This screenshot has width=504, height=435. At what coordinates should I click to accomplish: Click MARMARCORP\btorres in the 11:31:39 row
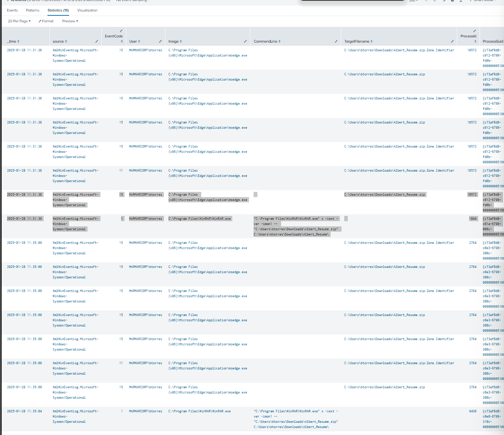(x=146, y=219)
